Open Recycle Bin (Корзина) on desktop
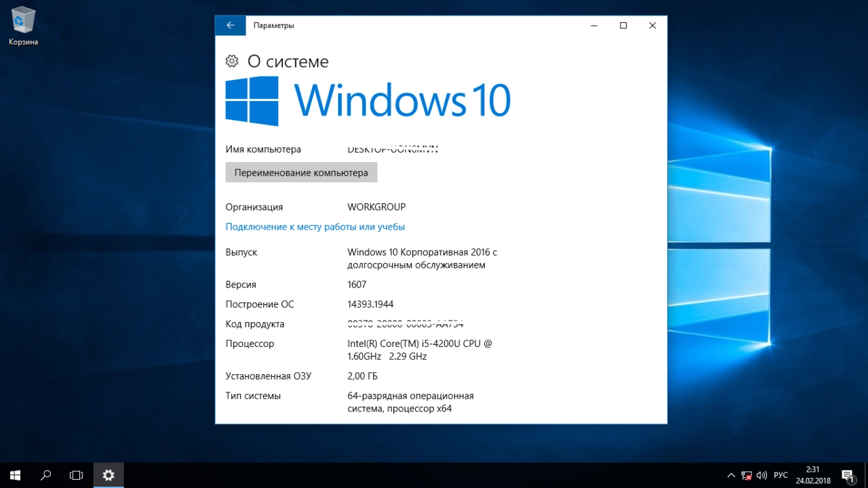Viewport: 868px width, 488px height. (23, 27)
